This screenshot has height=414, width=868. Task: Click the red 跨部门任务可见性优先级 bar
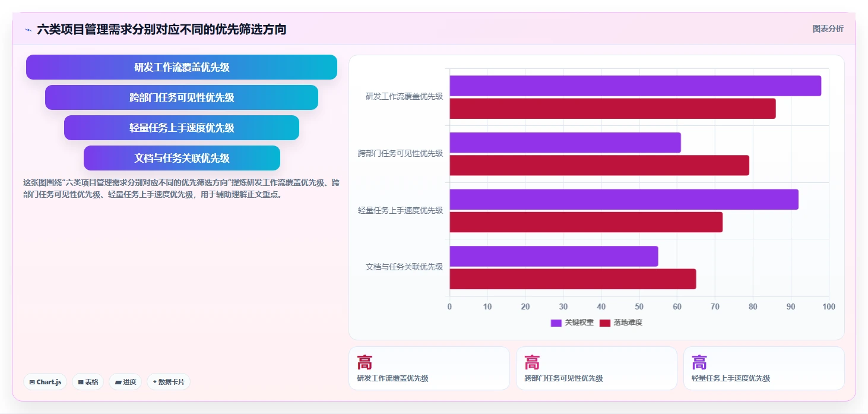coord(599,165)
